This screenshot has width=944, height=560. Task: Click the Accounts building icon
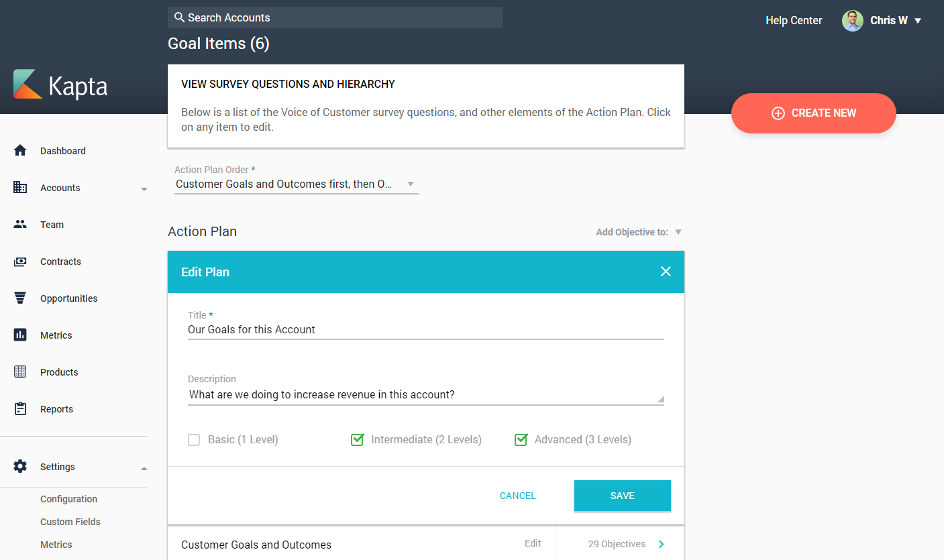pos(20,188)
